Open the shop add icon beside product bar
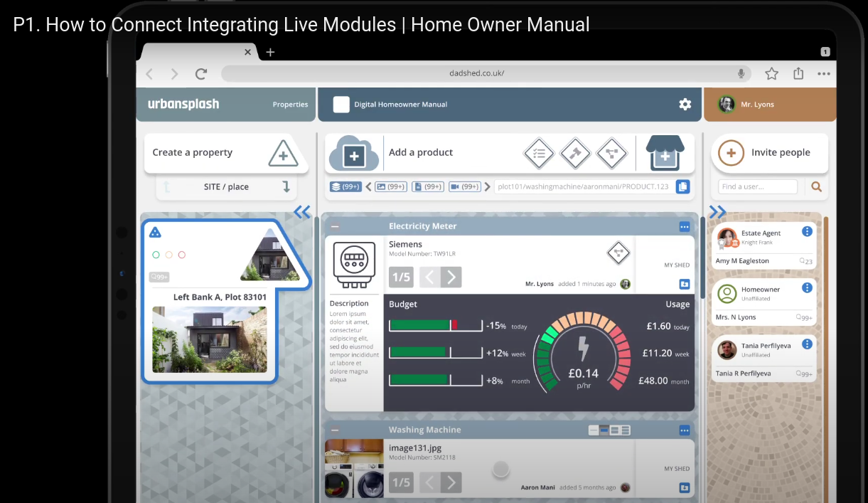 [665, 153]
